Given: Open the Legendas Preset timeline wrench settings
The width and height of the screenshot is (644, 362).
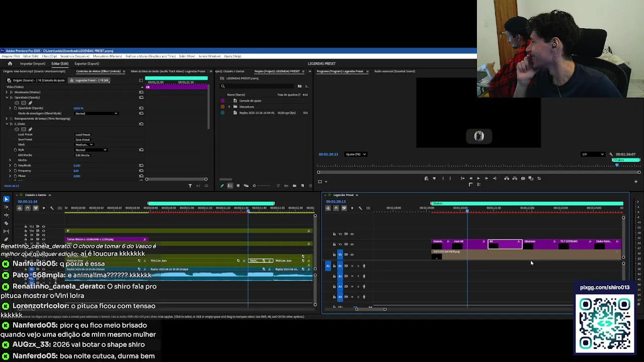Looking at the screenshot, I should (360, 208).
